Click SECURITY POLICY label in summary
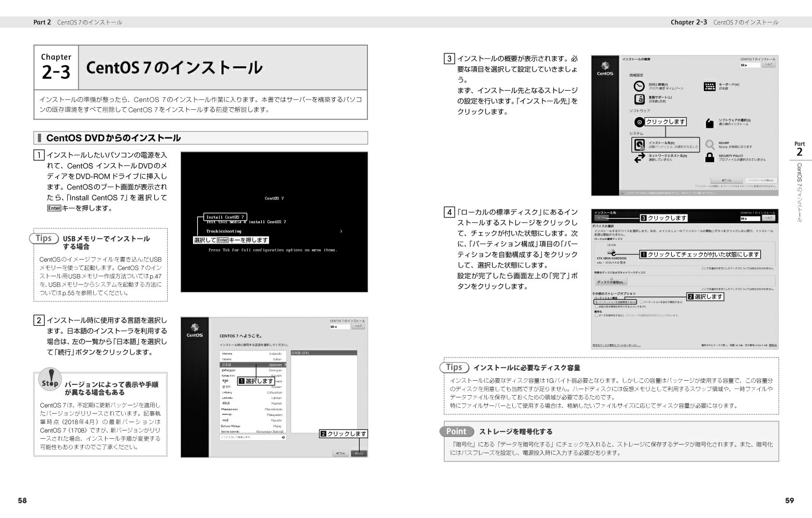 click(x=731, y=156)
